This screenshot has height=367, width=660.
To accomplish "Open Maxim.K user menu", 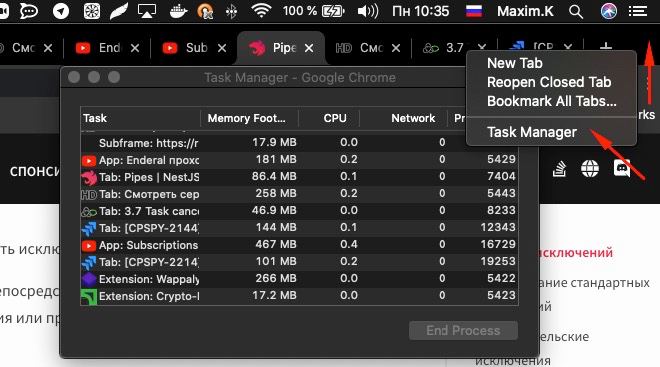I will pos(525,11).
